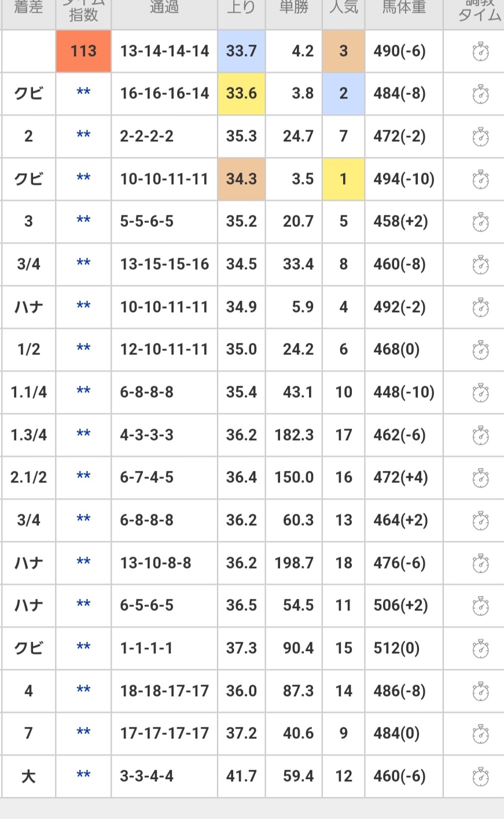The width and height of the screenshot is (504, 819).
Task: Open stopwatch icon in the 468(0) row
Action: pyautogui.click(x=480, y=350)
